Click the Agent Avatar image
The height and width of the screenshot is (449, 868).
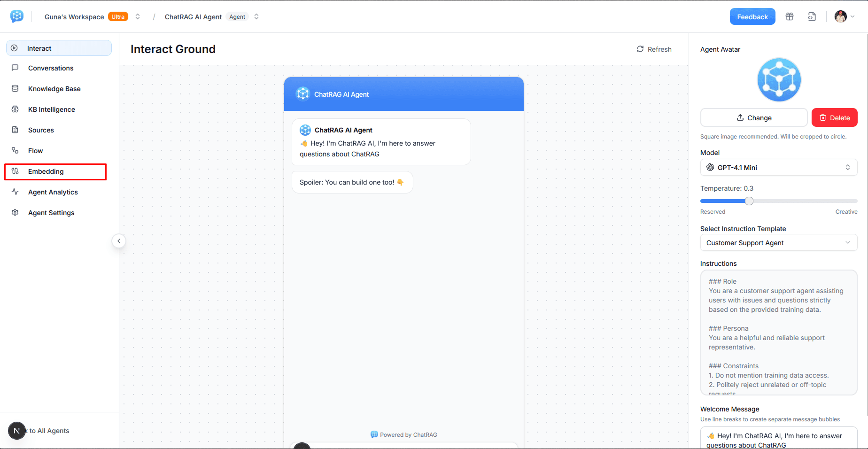click(x=779, y=80)
